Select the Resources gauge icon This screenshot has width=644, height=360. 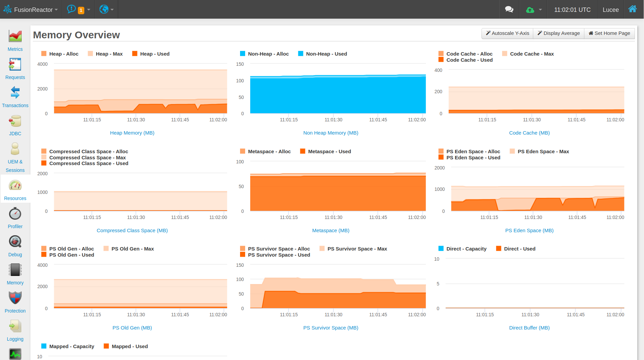[x=15, y=185]
